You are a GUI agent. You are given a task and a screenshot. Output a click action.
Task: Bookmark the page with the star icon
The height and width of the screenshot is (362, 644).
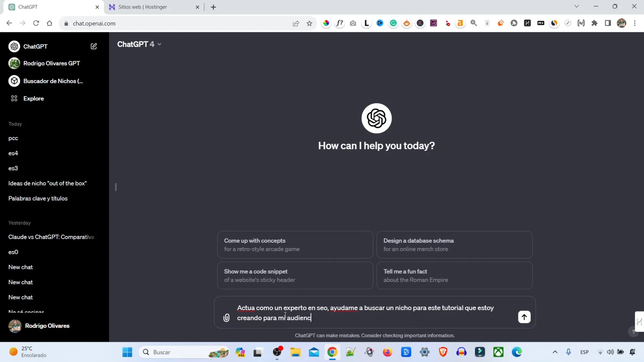click(310, 23)
